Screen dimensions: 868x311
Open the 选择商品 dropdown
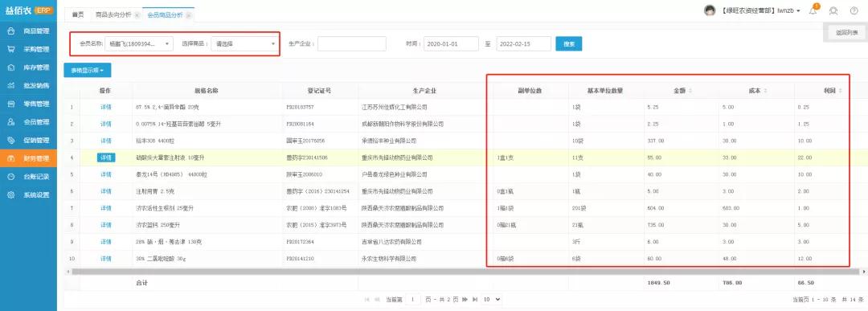(x=244, y=43)
